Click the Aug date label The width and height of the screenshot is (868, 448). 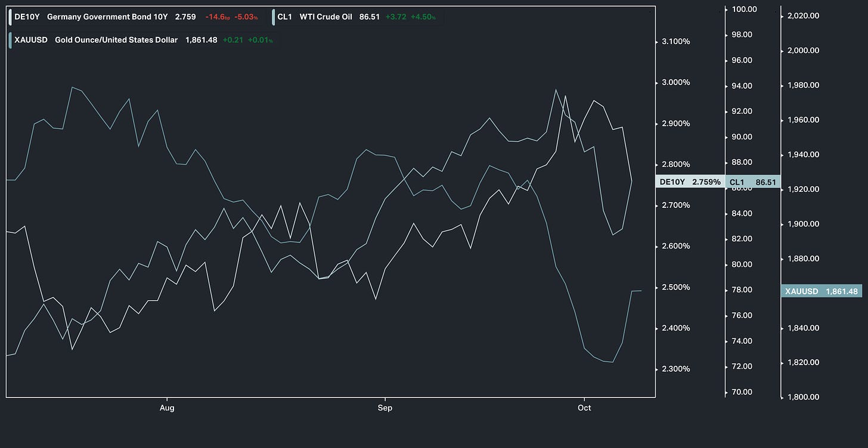coord(168,408)
